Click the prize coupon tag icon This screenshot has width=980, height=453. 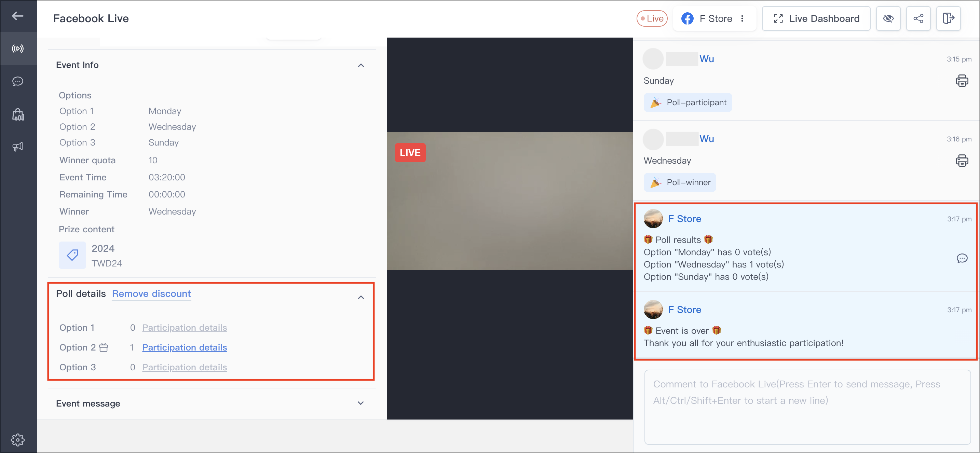72,255
